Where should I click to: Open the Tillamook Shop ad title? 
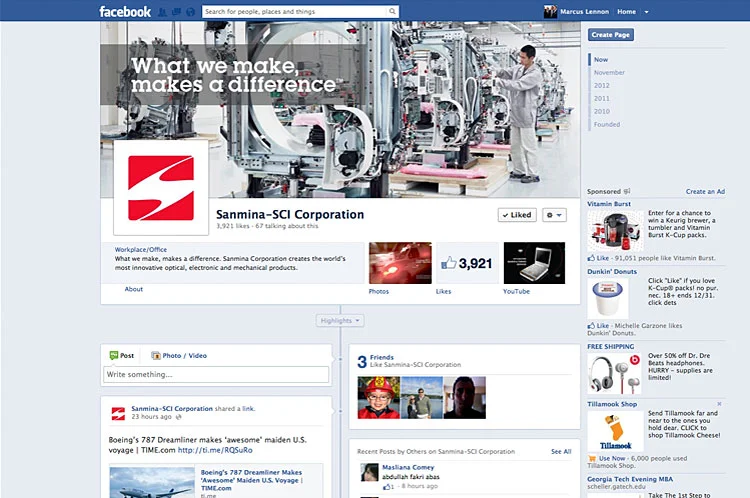click(x=612, y=404)
